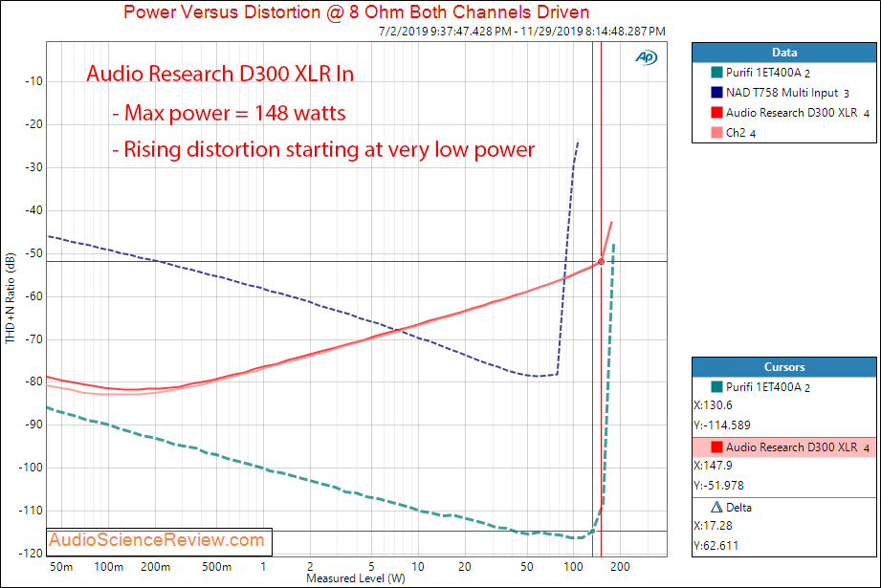Click the measurement timestamp range below the title
Screen dimensions: 881x588
522,32
